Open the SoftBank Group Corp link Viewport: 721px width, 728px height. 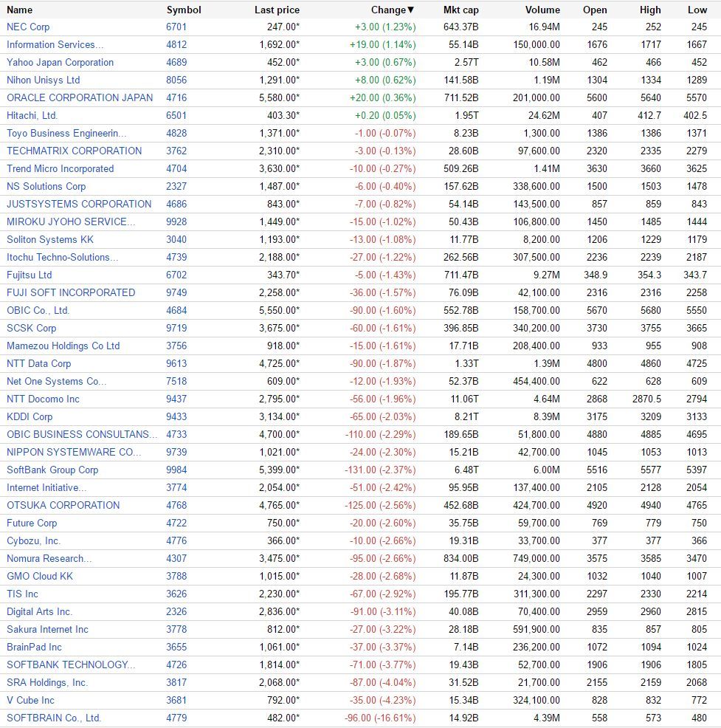pyautogui.click(x=52, y=470)
